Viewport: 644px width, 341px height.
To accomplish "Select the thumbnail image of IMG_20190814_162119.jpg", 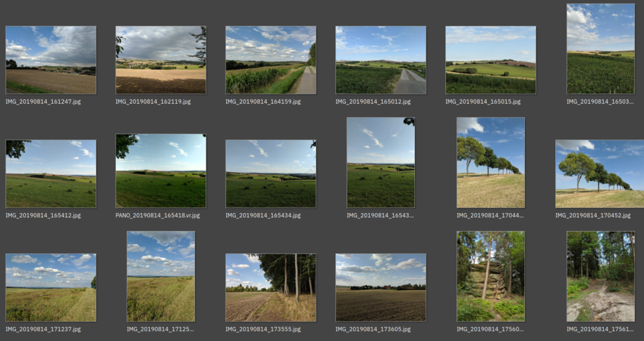I will click(161, 60).
